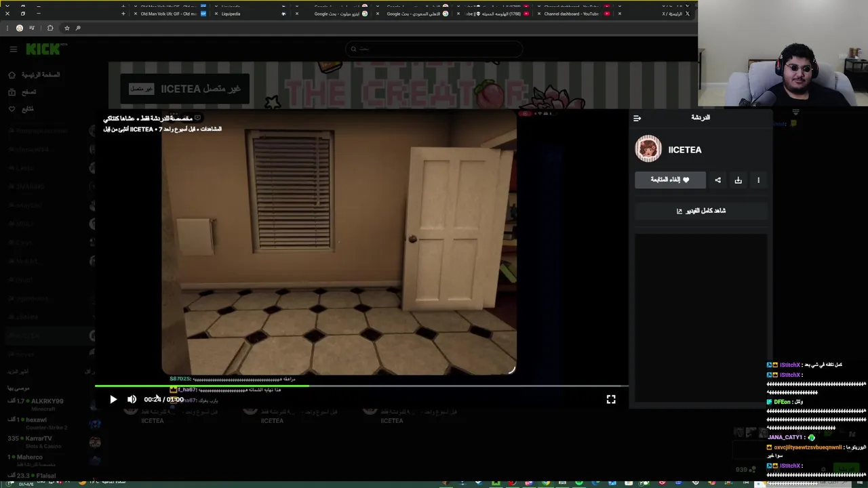Play the IICETEA clip
This screenshot has width=868, height=488.
113,399
